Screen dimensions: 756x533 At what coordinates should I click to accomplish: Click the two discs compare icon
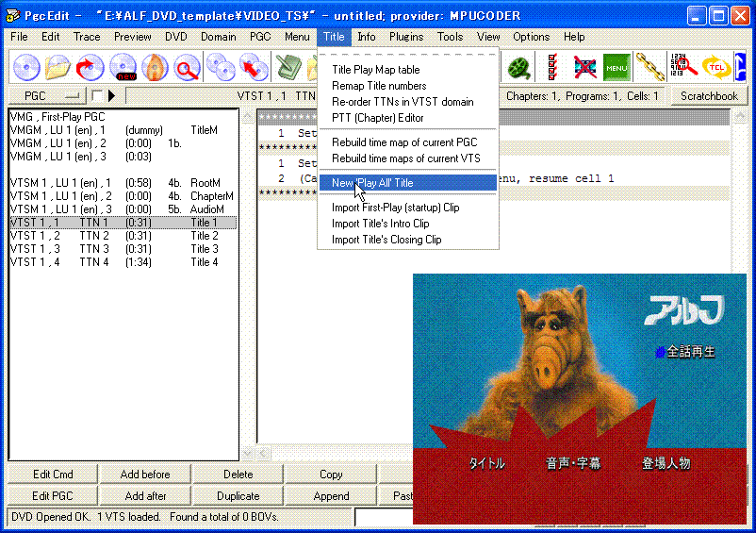(221, 67)
